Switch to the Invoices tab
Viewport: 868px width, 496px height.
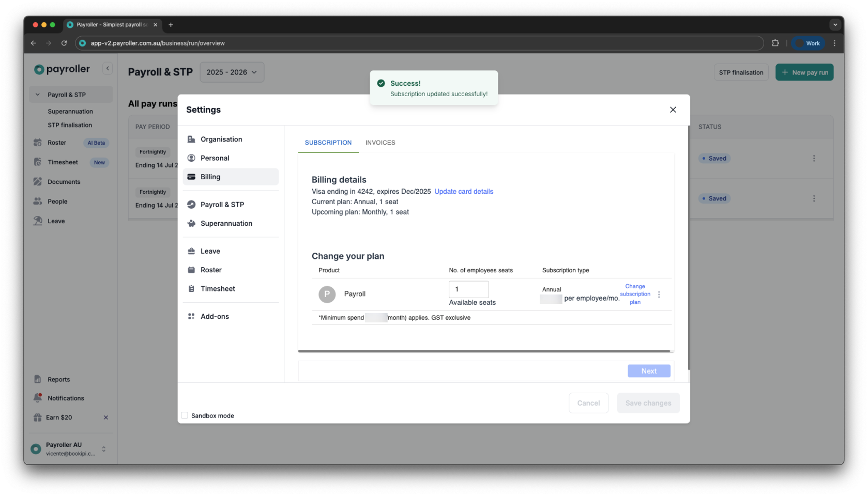(380, 142)
